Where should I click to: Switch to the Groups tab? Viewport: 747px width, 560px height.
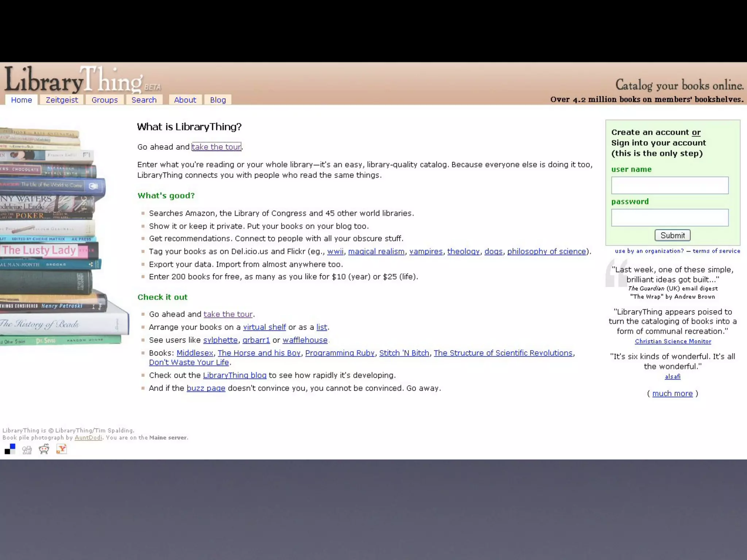[x=105, y=100]
